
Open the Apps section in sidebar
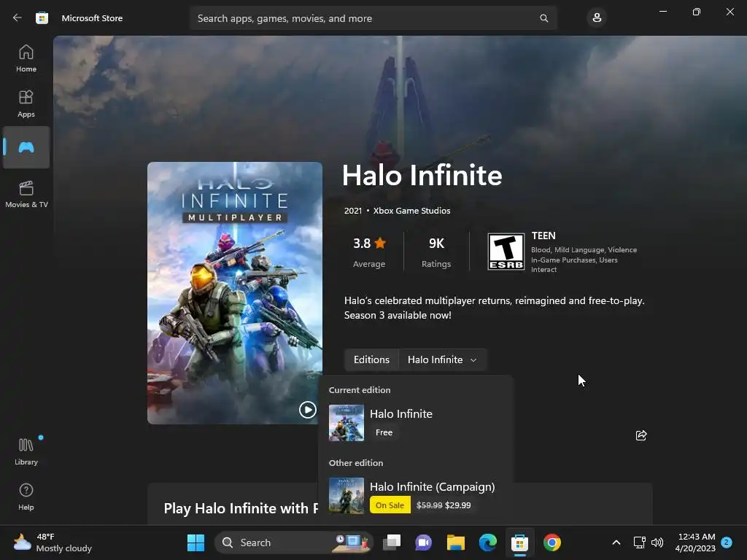tap(26, 104)
